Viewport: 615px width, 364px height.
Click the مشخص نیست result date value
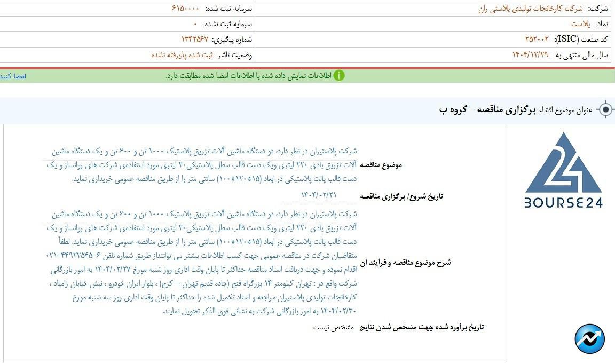point(333,327)
